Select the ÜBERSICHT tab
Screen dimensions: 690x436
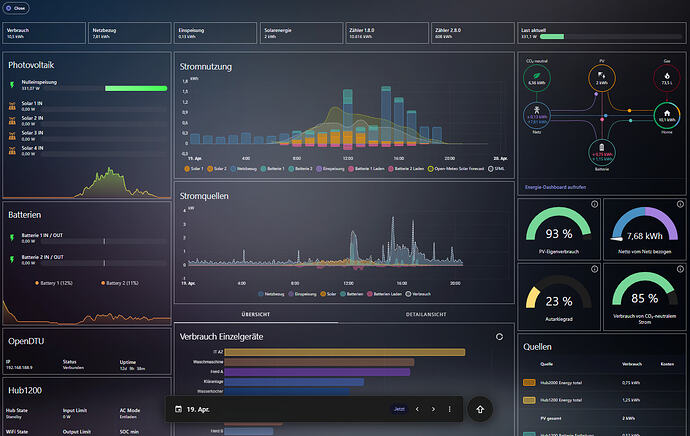(256, 315)
